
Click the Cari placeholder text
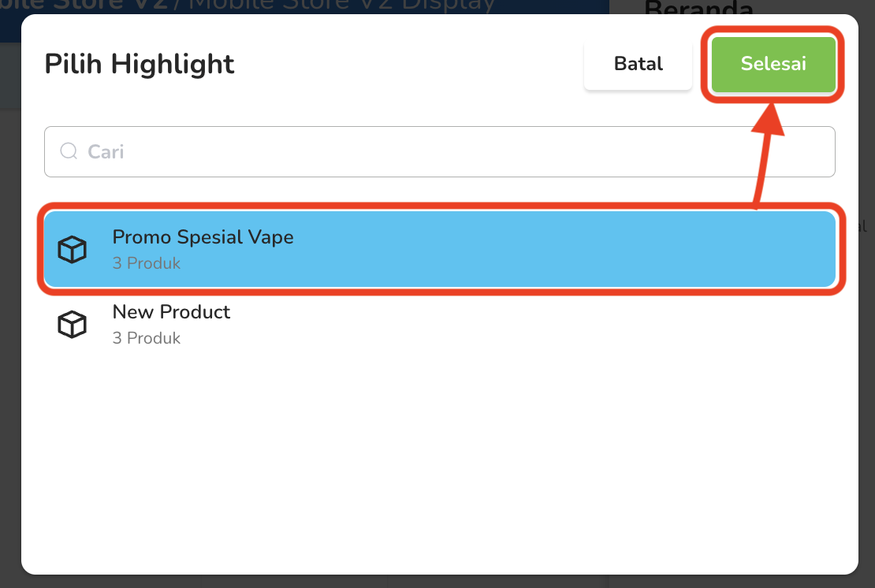(106, 152)
